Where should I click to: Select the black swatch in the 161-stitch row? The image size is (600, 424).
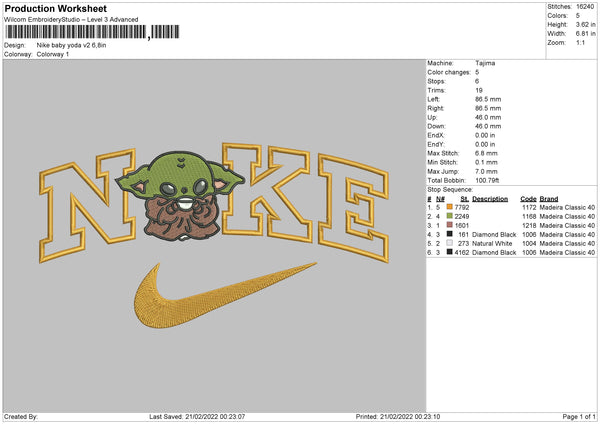click(450, 234)
